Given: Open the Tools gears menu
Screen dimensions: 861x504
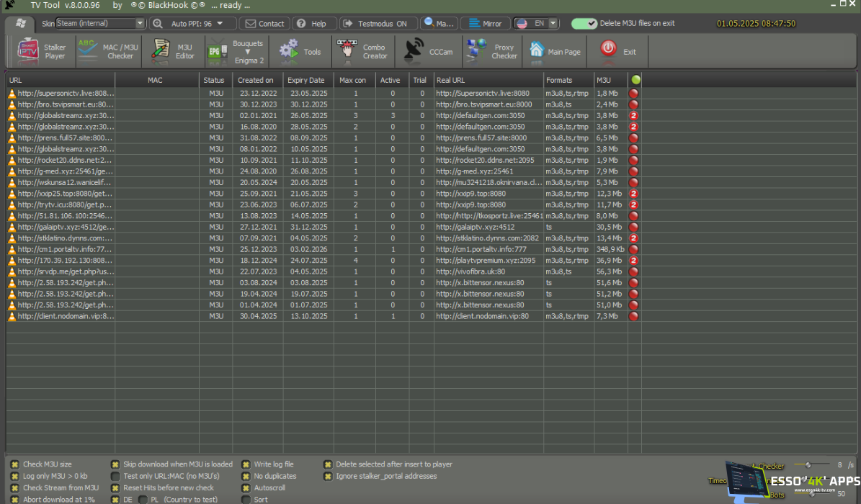Looking at the screenshot, I should point(300,52).
